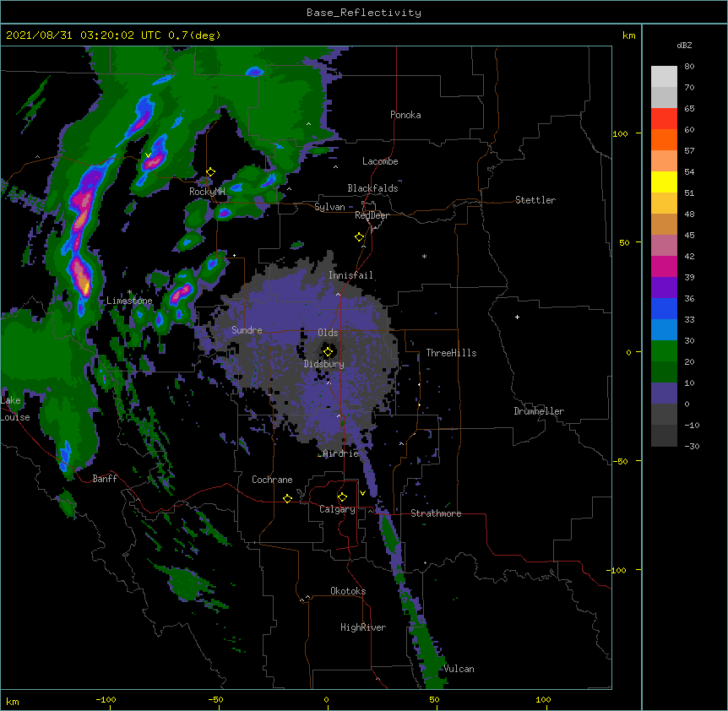728x711 pixels.
Task: Click the Strathmore city label
Action: click(x=436, y=513)
